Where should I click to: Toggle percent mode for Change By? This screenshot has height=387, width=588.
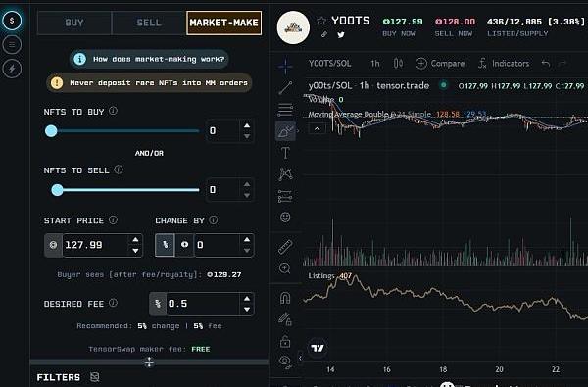pyautogui.click(x=165, y=245)
